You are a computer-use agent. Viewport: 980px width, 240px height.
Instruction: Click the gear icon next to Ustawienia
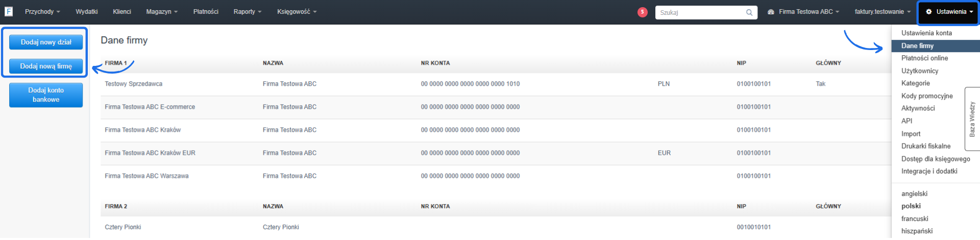coord(929,12)
